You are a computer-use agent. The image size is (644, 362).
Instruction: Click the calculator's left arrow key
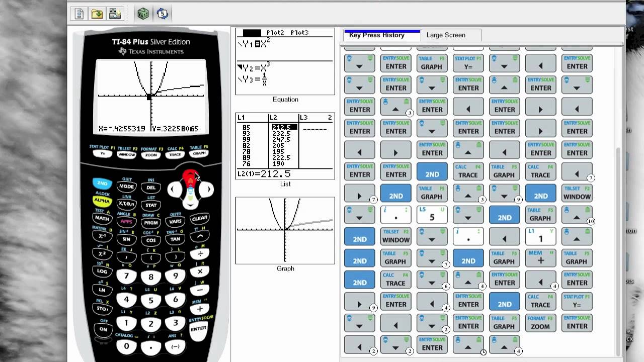(174, 190)
